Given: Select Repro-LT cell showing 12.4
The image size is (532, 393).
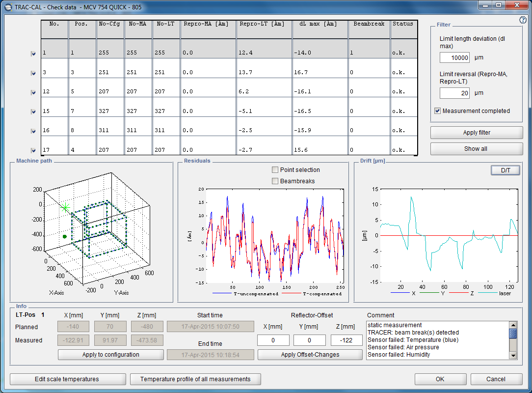Looking at the screenshot, I should 264,49.
